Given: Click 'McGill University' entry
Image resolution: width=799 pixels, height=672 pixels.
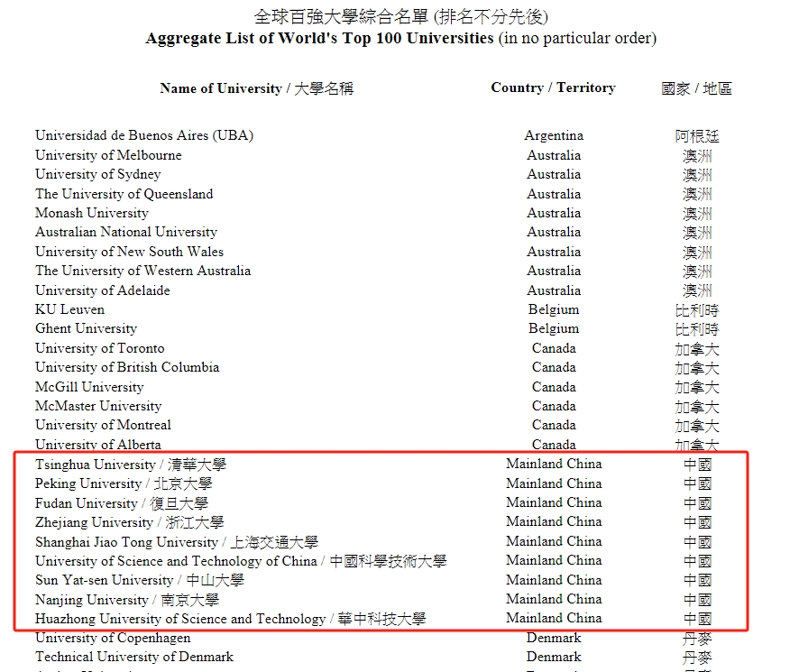Looking at the screenshot, I should point(89,387).
